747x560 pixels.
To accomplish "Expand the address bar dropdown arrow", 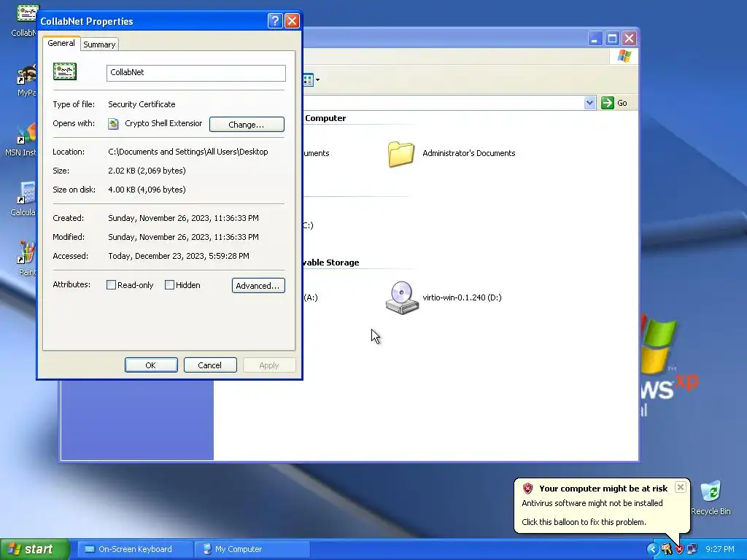I will pyautogui.click(x=589, y=102).
